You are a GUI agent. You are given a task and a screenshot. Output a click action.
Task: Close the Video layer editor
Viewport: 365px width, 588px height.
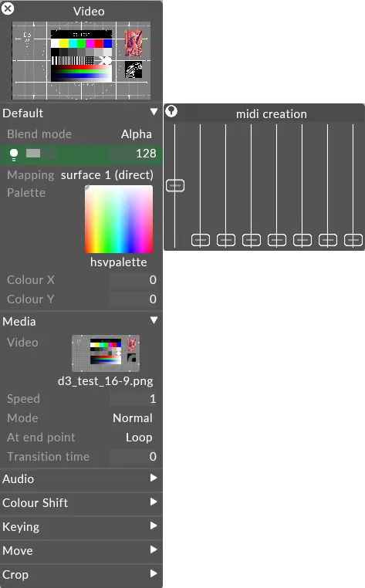(x=8, y=8)
